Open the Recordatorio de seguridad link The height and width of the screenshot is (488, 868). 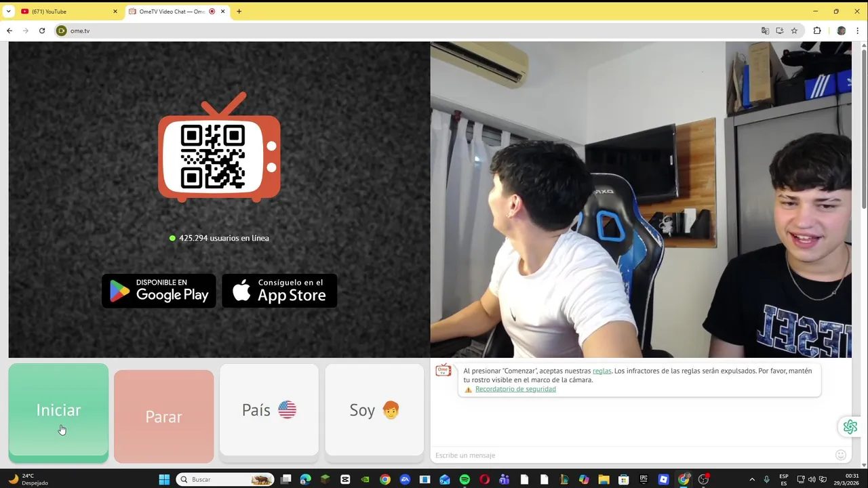[x=515, y=389]
